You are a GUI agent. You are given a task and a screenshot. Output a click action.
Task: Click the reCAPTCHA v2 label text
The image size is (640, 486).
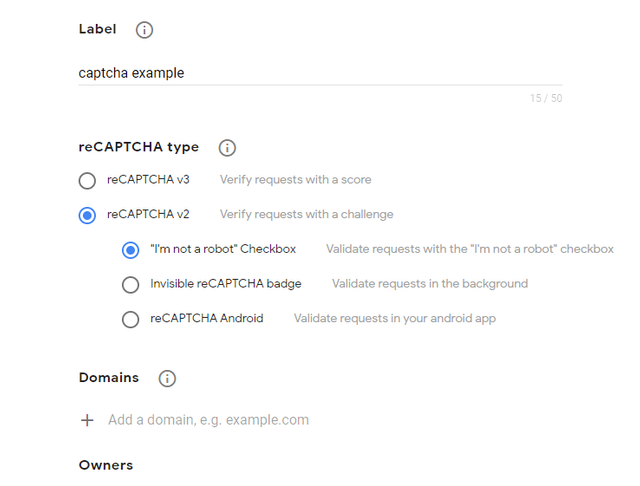148,214
